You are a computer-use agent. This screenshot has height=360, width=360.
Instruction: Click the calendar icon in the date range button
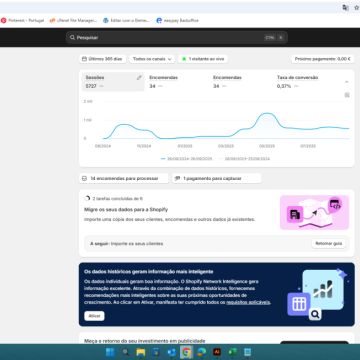[x=84, y=59]
